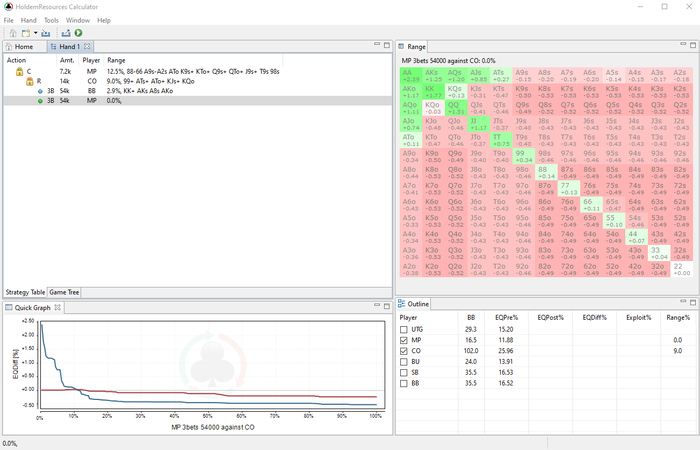Click the Amt. column header
Image resolution: width=700 pixels, height=450 pixels.
[67, 60]
